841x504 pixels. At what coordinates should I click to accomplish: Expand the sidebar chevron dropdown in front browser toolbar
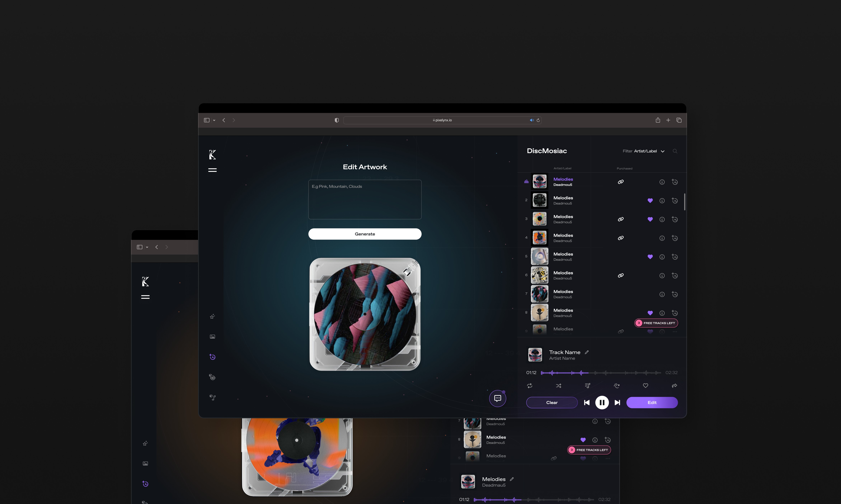[214, 120]
